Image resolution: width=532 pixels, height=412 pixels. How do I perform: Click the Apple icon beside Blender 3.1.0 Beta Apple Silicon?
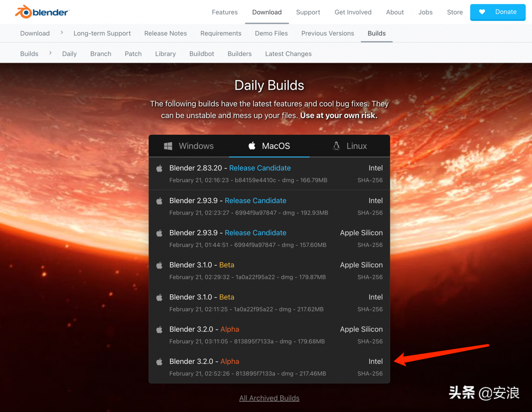[159, 265]
